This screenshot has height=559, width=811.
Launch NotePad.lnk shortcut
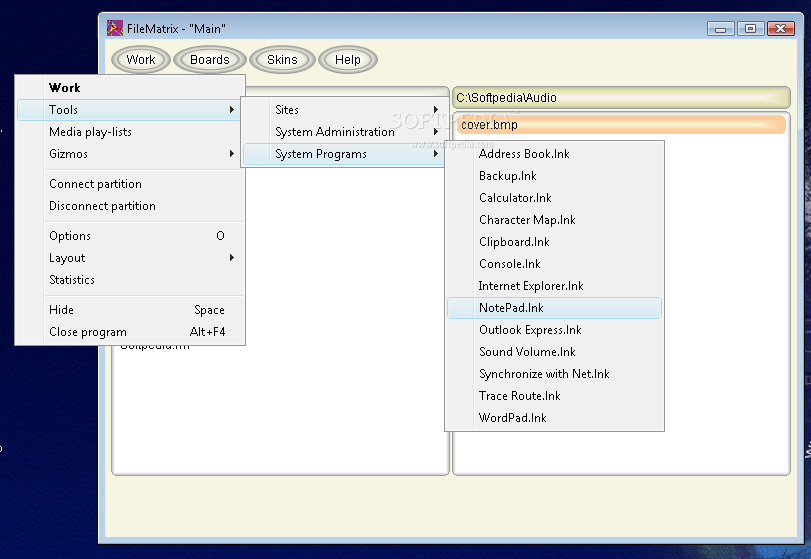tap(554, 308)
